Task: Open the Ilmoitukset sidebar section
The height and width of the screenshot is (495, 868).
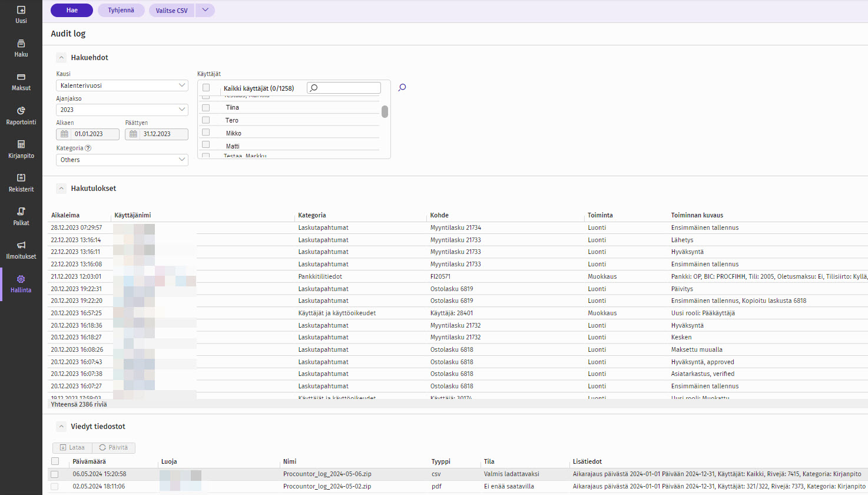Action: (x=21, y=250)
